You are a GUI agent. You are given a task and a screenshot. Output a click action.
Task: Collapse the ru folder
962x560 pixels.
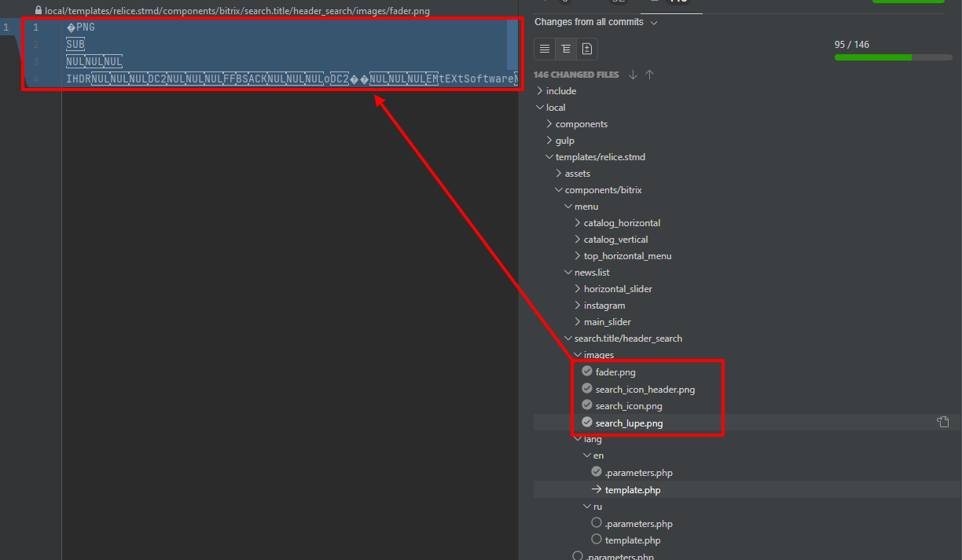[x=586, y=507]
